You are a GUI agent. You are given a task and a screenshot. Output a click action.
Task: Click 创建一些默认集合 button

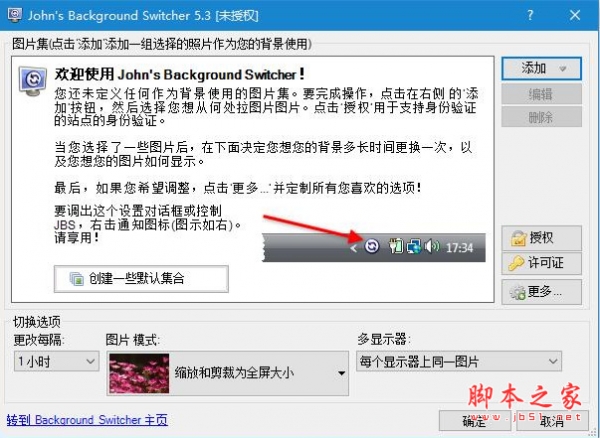point(141,279)
